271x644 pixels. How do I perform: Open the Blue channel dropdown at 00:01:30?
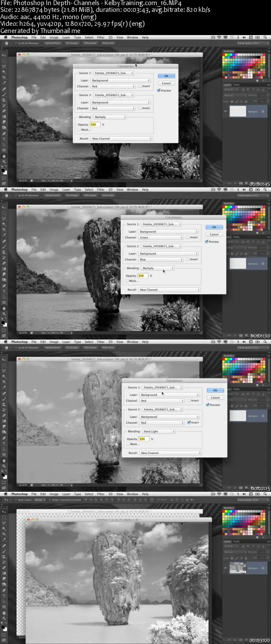click(161, 259)
